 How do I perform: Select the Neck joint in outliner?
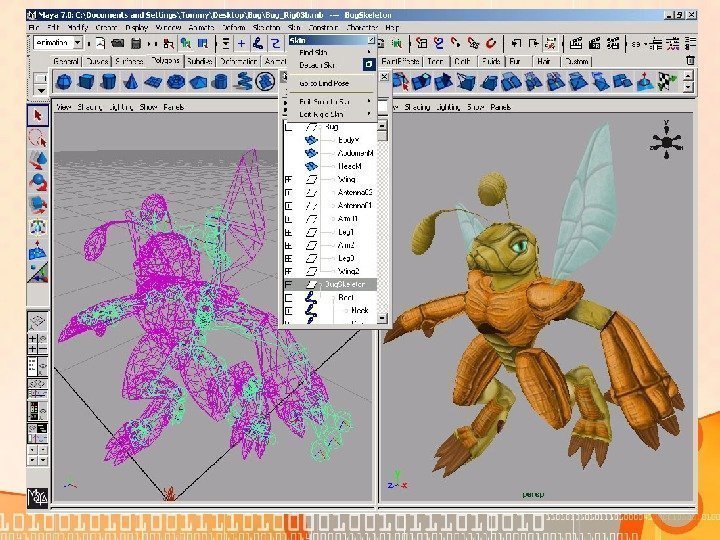360,311
